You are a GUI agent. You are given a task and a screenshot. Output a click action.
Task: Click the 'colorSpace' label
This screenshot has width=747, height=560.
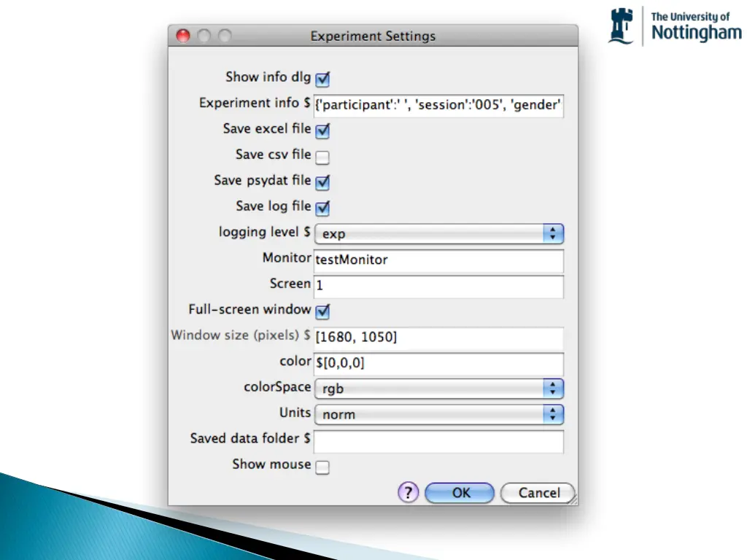[x=277, y=386]
